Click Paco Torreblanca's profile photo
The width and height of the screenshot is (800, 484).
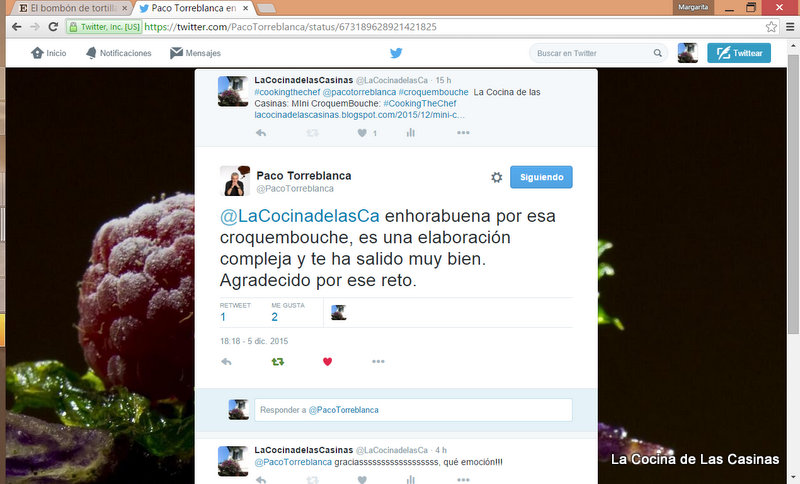tap(235, 181)
